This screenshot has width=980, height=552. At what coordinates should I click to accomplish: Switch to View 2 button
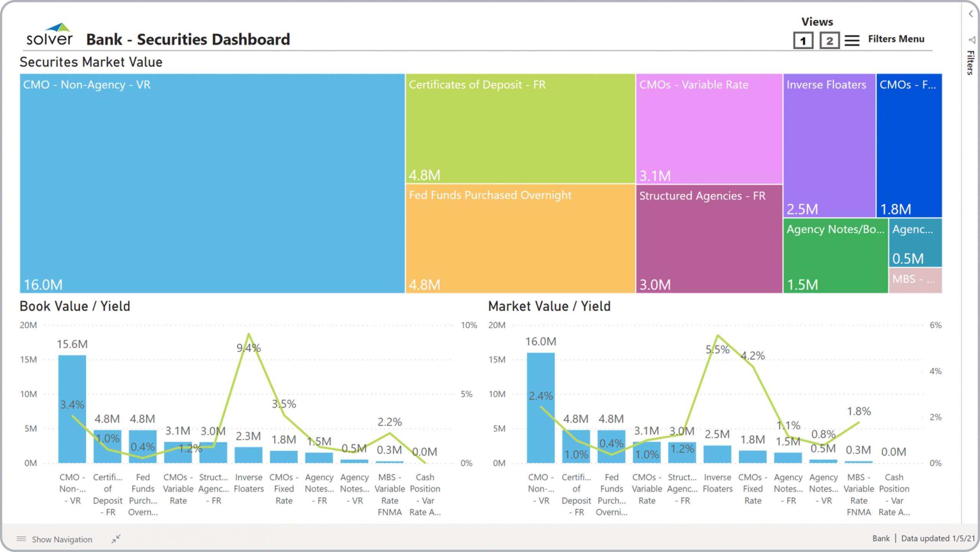pyautogui.click(x=829, y=40)
